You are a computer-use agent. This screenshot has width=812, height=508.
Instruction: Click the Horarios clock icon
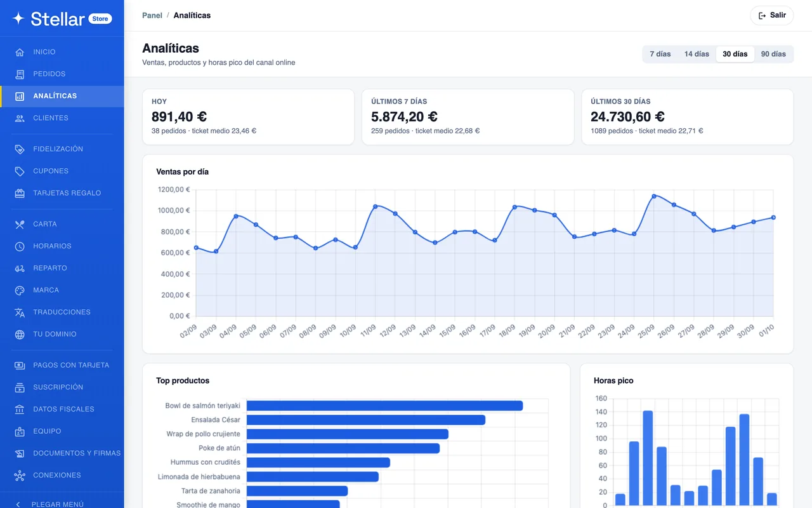tap(20, 246)
